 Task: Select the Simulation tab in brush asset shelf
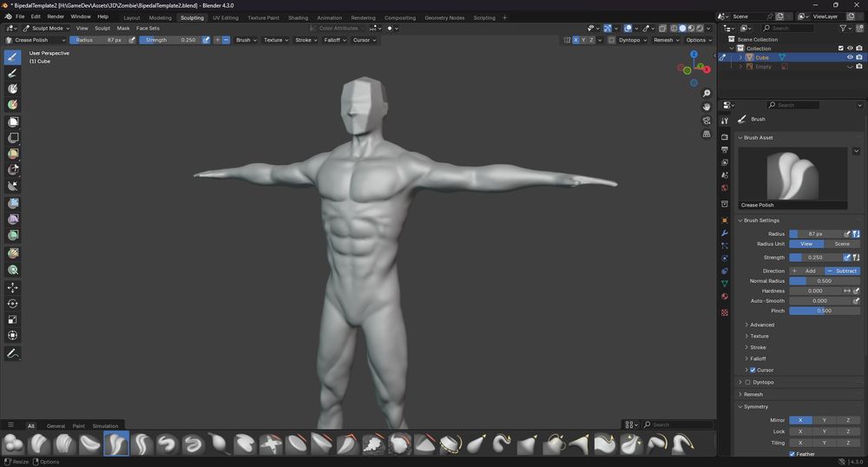pos(105,426)
